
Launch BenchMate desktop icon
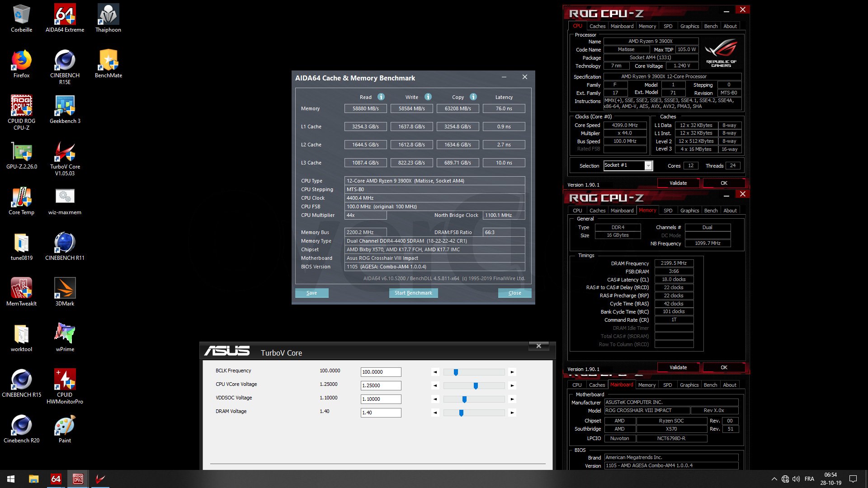pos(108,64)
